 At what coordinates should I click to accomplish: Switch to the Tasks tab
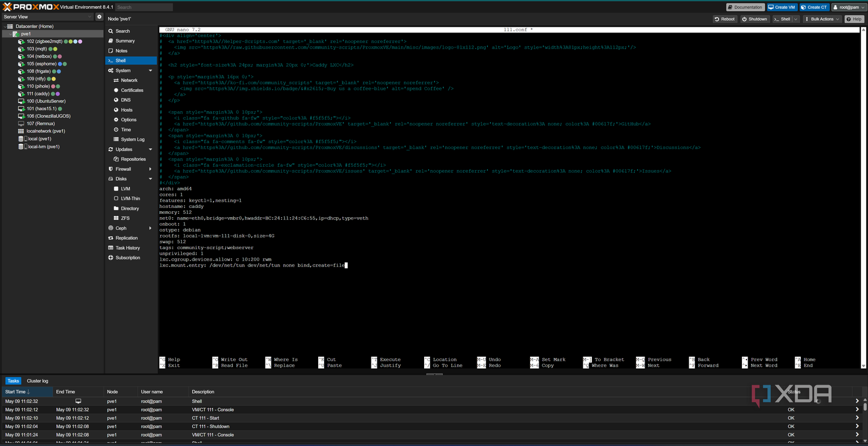(13, 381)
